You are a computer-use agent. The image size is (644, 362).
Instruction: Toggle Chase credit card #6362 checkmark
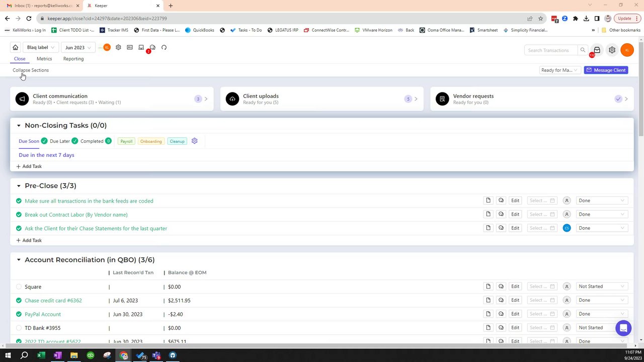(19, 301)
